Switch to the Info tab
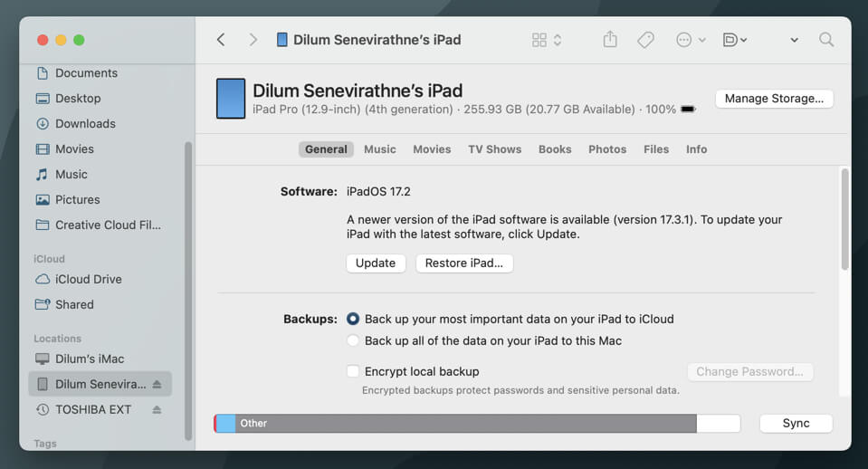Image resolution: width=868 pixels, height=469 pixels. (x=696, y=149)
